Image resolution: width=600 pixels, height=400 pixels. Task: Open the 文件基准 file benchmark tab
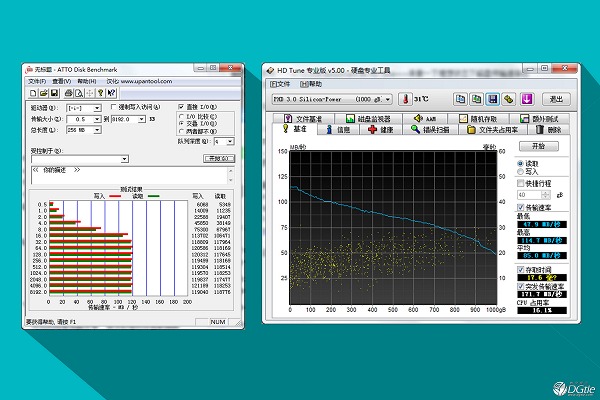coord(303,119)
